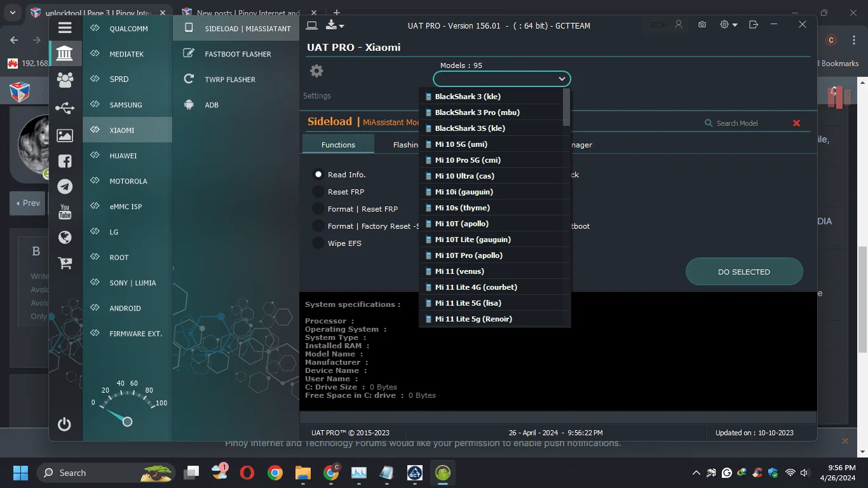Open Settings via the gear icon below Xiaomi title
This screenshot has width=868, height=488.
316,71
